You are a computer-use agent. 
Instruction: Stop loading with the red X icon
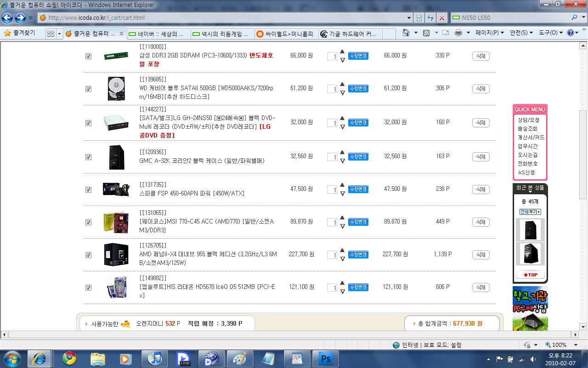point(442,17)
